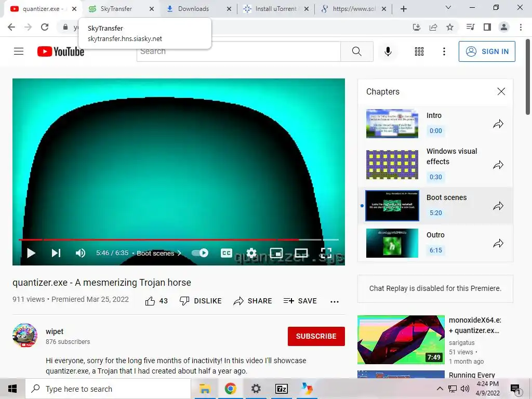The width and height of the screenshot is (532, 399).
Task: Install the page via address bar icon
Action: (x=417, y=27)
